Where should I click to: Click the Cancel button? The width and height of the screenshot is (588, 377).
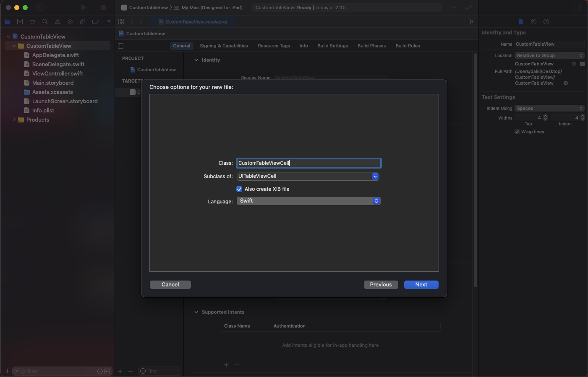170,285
